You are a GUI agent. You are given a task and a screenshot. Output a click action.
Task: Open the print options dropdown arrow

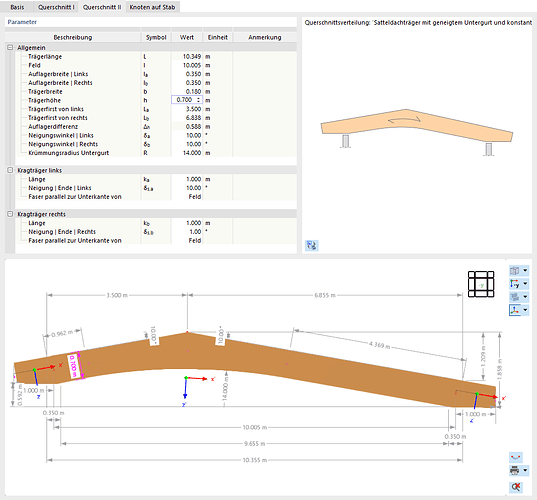(525, 471)
